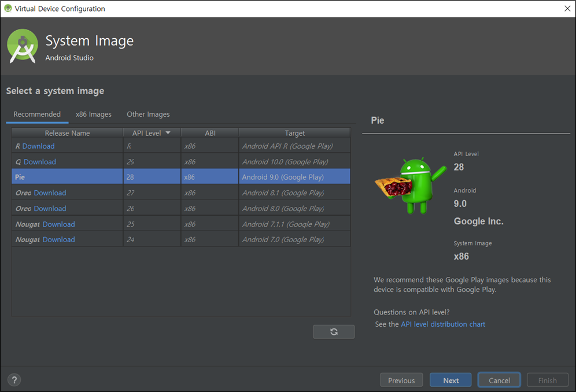
Task: Click the Target column header
Action: 294,132
